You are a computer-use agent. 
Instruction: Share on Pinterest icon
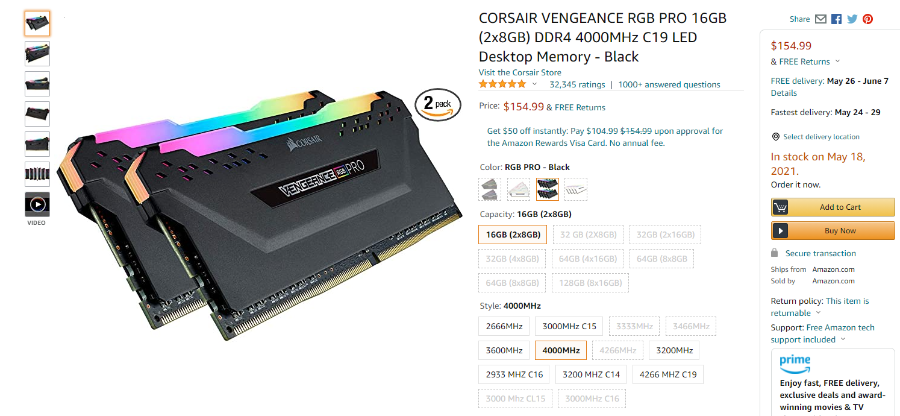click(x=868, y=19)
